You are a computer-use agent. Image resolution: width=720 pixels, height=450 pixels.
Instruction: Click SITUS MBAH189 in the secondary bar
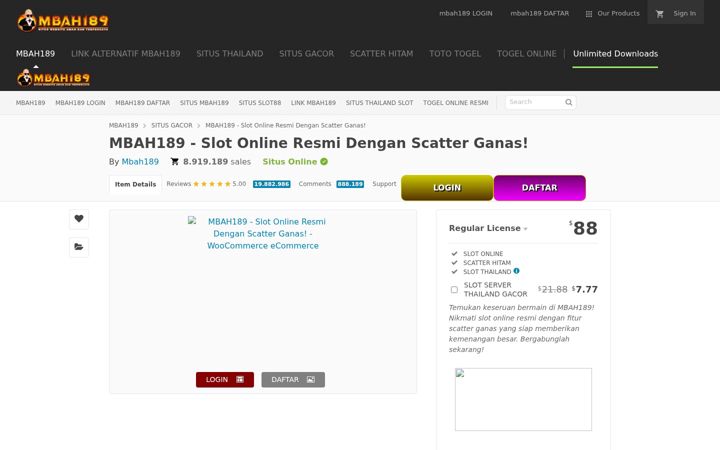click(x=204, y=103)
